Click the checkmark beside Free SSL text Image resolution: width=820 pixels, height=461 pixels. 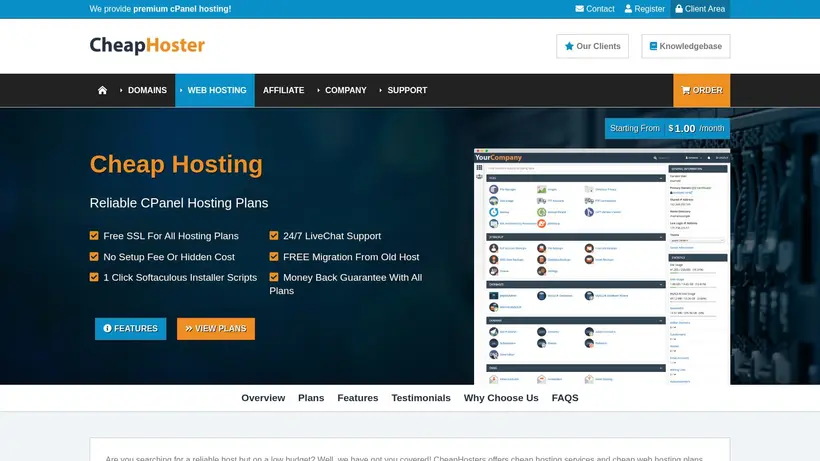[x=94, y=236]
